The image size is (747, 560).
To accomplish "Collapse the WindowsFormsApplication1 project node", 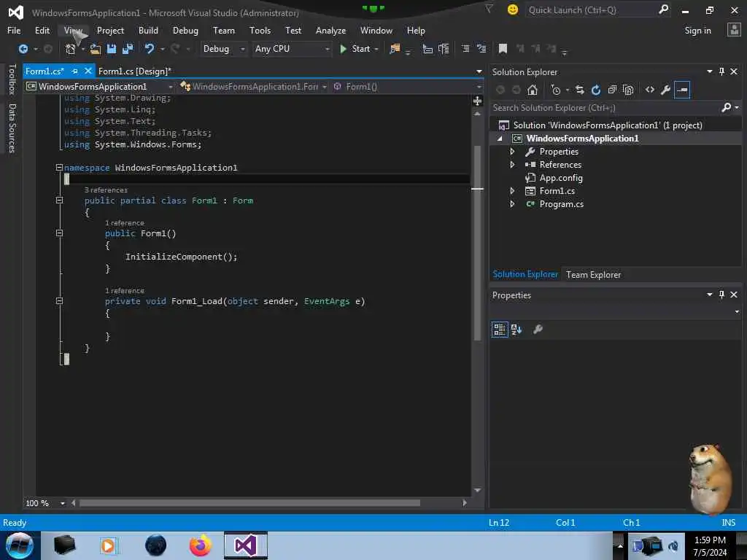I will coord(500,139).
